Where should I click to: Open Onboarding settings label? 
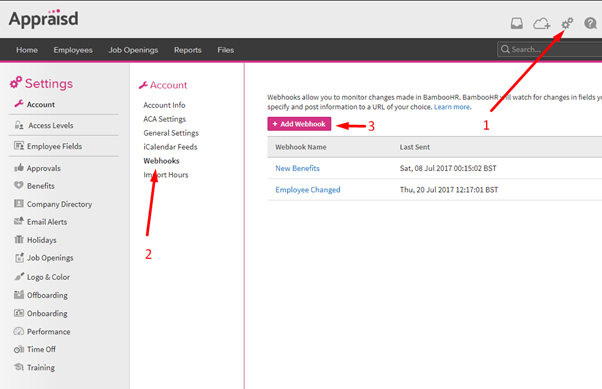coord(47,313)
